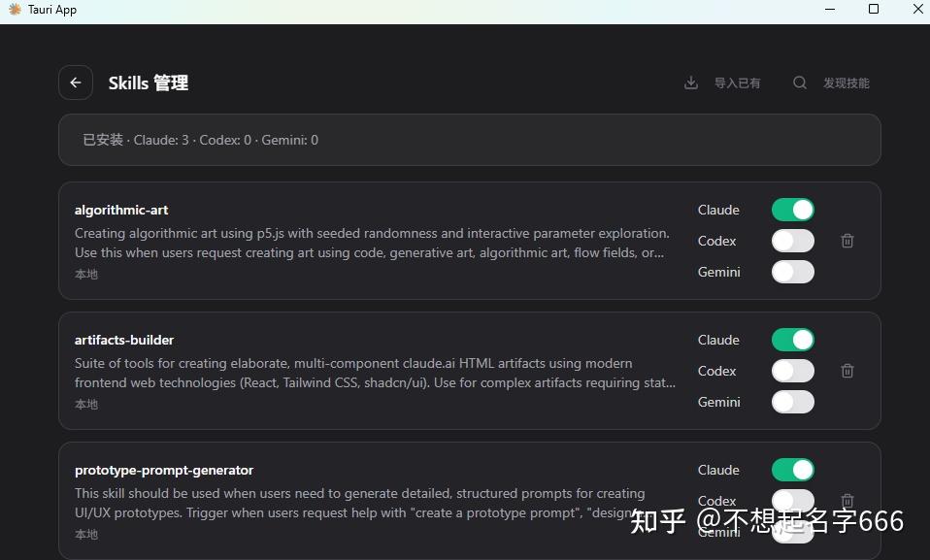The width and height of the screenshot is (930, 560).
Task: Turn off Claude for prototype-prompt-generator
Action: click(793, 470)
